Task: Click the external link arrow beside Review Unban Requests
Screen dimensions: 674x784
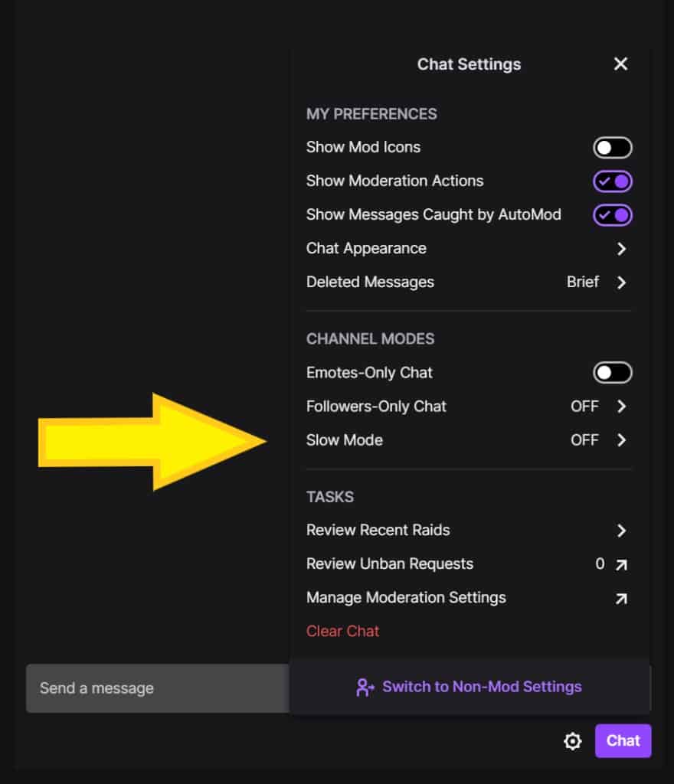Action: click(x=622, y=564)
